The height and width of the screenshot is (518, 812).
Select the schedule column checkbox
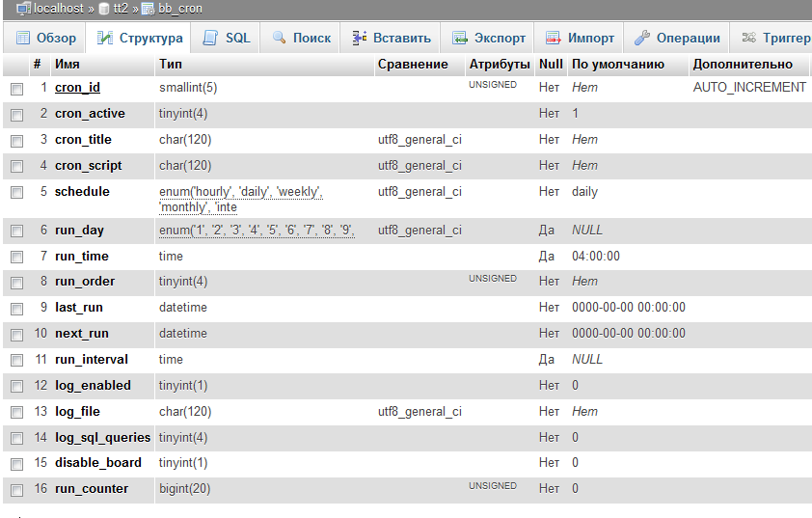(16, 192)
